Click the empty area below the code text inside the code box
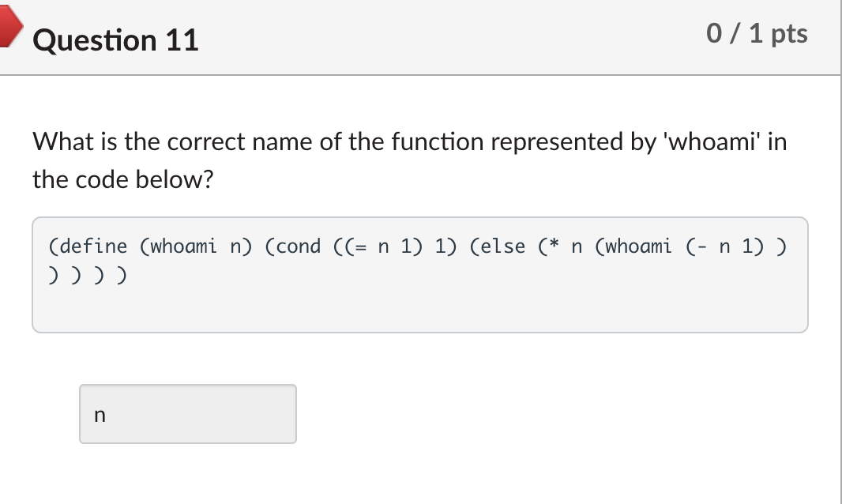The width and height of the screenshot is (842, 504). pyautogui.click(x=420, y=309)
